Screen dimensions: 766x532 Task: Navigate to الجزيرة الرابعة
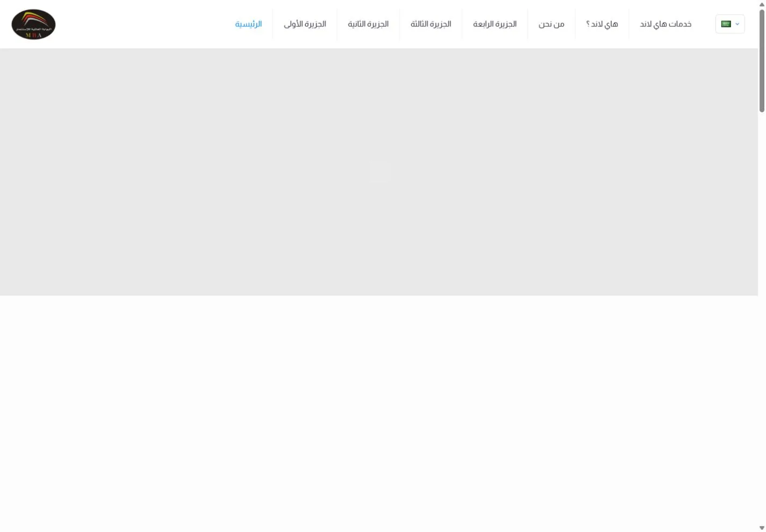tap(495, 24)
